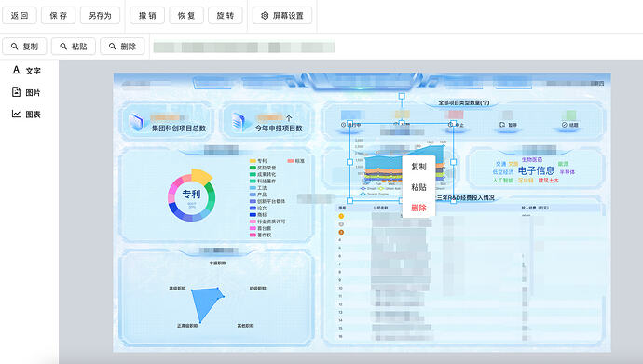Select the 集团科创项目总数 label
643x364 pixels.
tap(179, 128)
